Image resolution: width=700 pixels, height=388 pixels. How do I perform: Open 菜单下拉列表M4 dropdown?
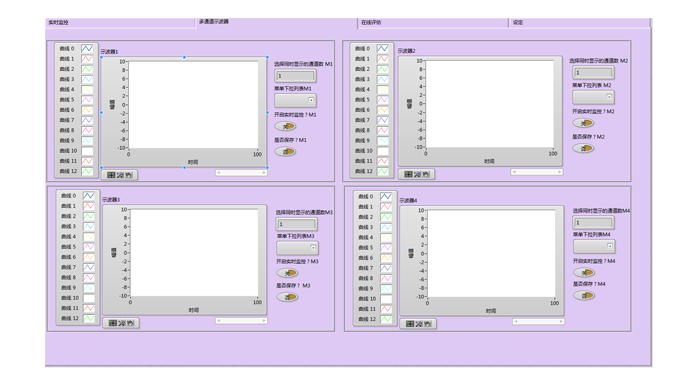(594, 246)
